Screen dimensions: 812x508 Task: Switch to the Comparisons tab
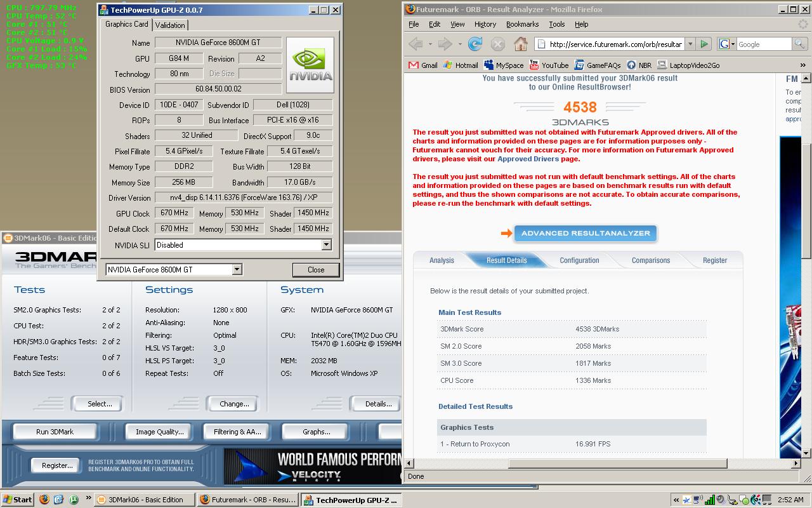pyautogui.click(x=651, y=260)
